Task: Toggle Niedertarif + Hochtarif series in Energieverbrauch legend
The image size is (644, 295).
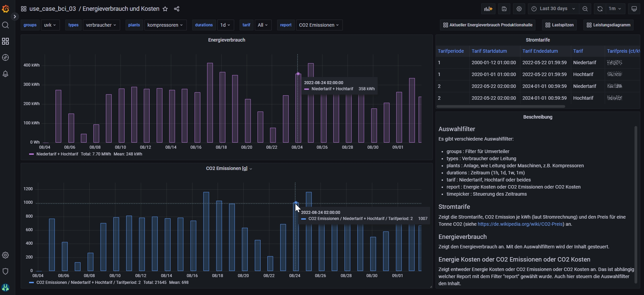Action: (x=57, y=154)
